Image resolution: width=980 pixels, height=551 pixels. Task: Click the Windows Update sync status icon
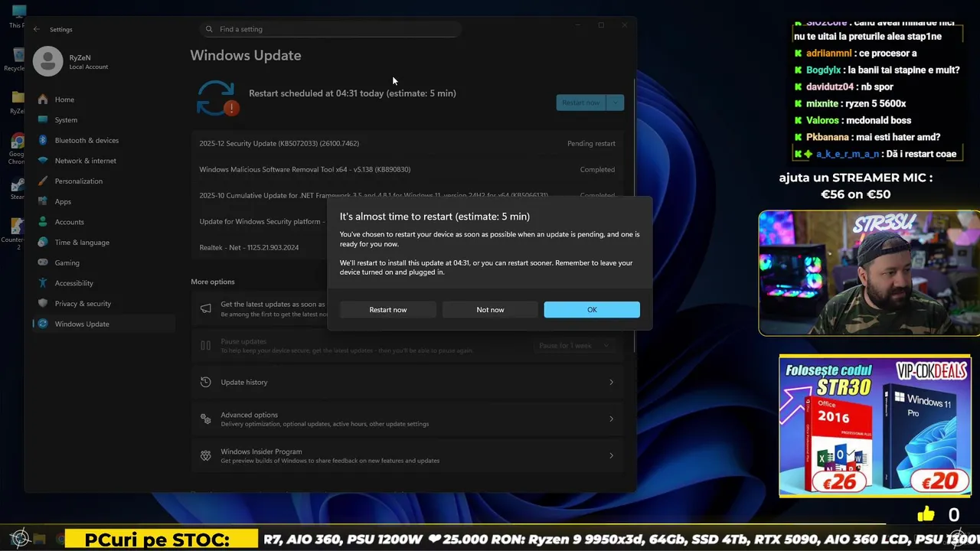pos(217,97)
